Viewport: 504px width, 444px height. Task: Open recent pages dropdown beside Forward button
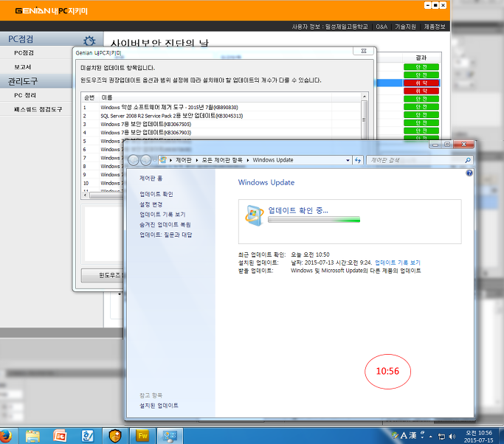click(x=155, y=160)
